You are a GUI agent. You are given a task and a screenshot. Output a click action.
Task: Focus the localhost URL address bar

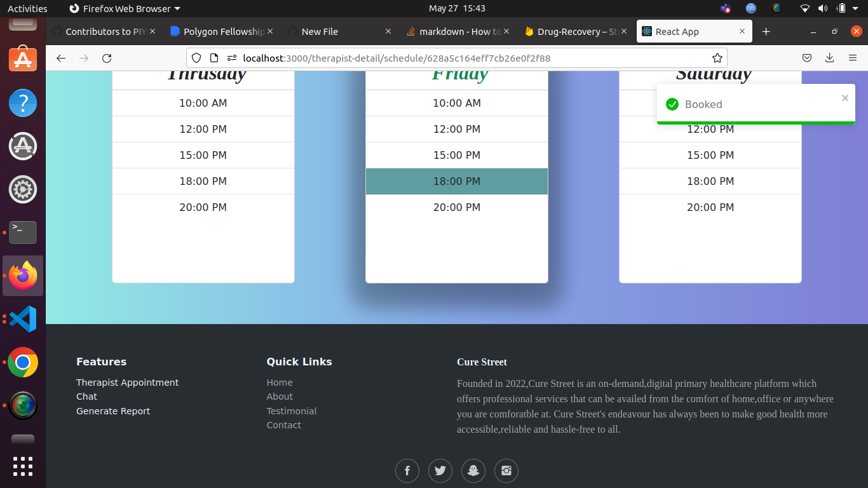[458, 58]
